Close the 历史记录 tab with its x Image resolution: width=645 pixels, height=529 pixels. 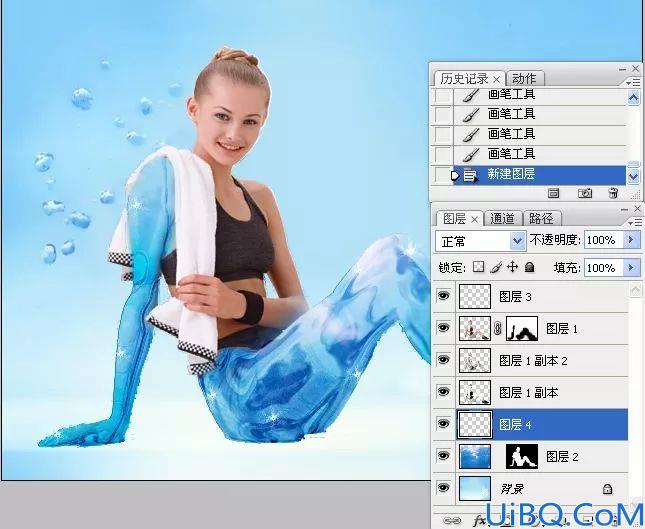(x=497, y=79)
